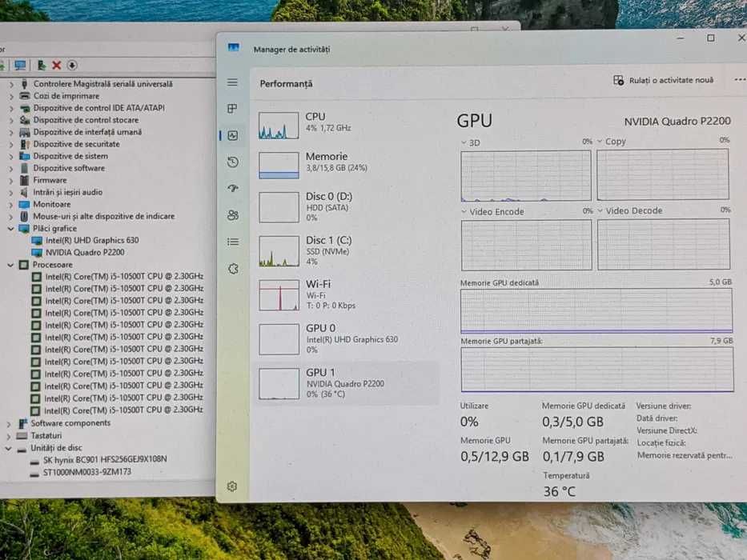Expand Cozi de imprimare node

coord(11,96)
